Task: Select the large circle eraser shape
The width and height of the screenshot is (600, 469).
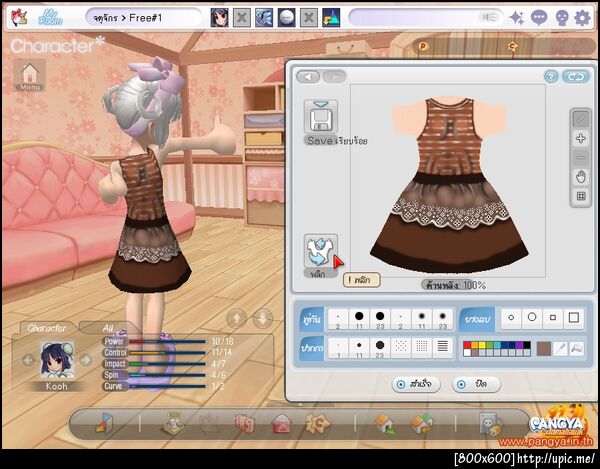Action: tap(532, 318)
